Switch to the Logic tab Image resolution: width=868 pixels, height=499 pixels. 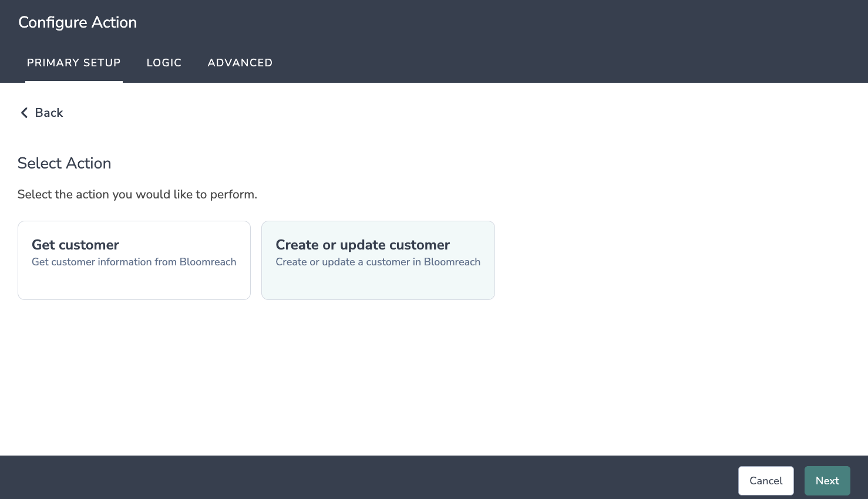coord(164,63)
